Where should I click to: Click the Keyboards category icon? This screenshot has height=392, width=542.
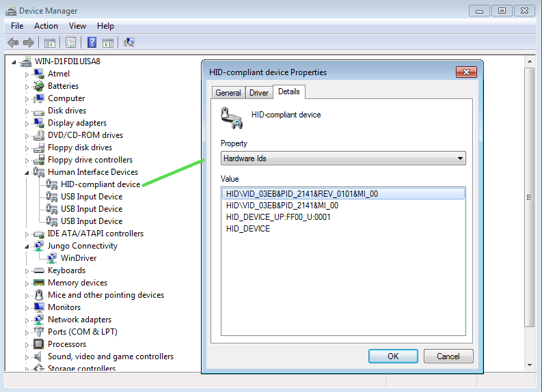[x=39, y=270]
